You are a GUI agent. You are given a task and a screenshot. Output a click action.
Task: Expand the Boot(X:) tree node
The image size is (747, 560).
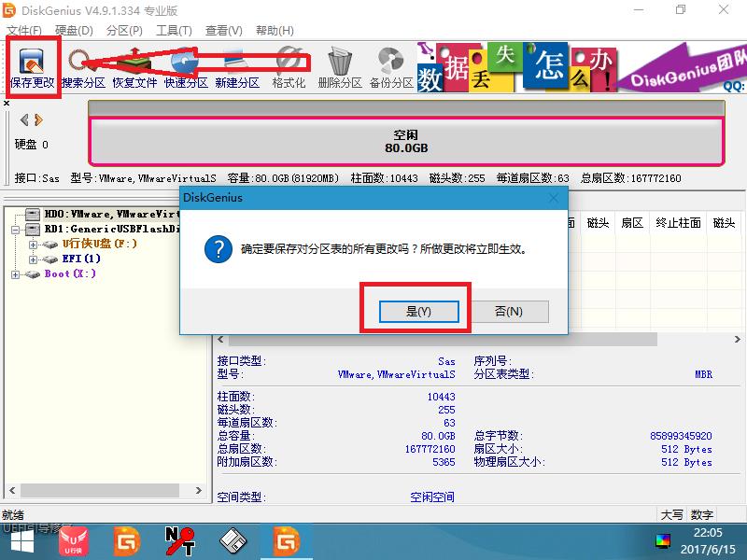13,273
